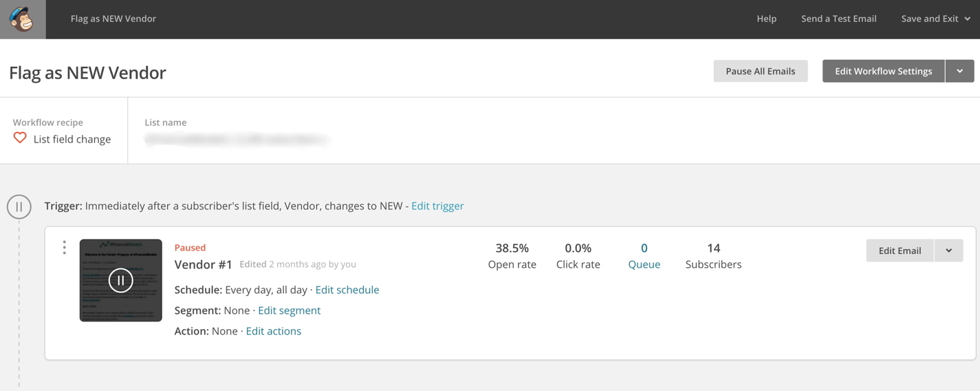Click the three-dot drag handle on Vendor #1
This screenshot has width=980, height=391.
[64, 248]
